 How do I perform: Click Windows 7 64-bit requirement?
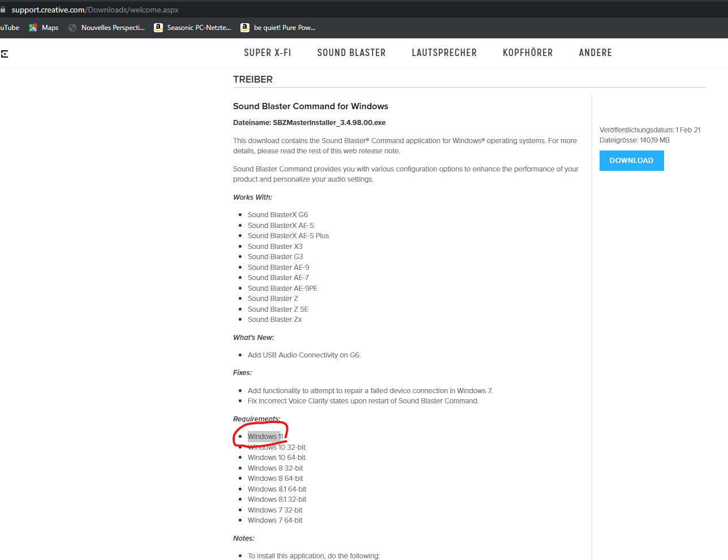pyautogui.click(x=275, y=520)
